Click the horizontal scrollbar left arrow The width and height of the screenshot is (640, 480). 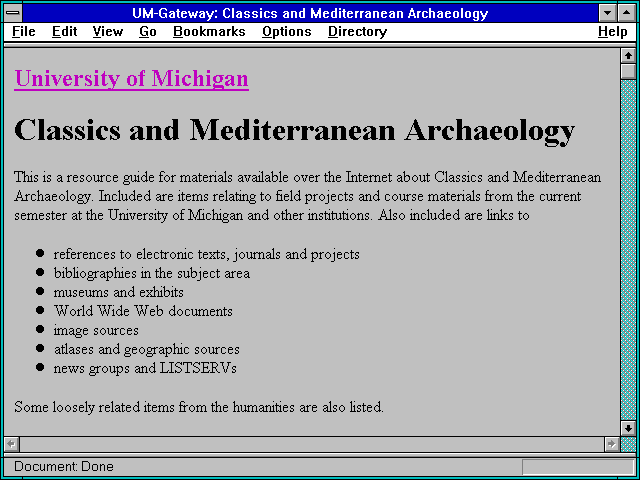pos(11,444)
